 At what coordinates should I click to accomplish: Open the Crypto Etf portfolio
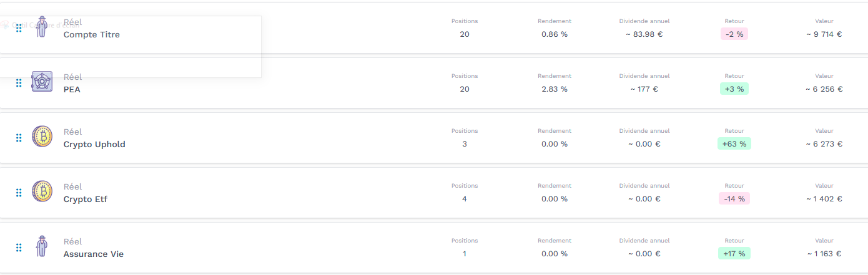[x=86, y=199]
